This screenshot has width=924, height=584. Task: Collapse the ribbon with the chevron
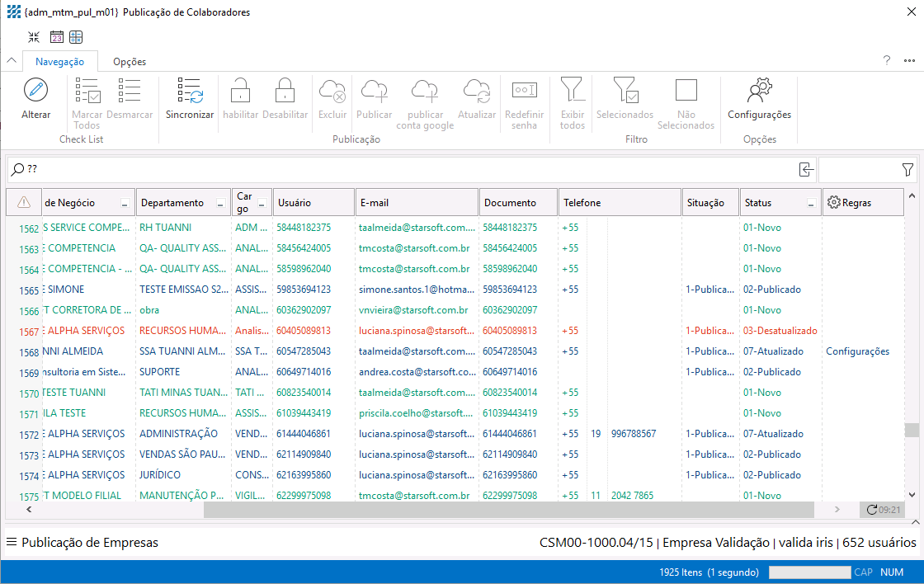click(x=12, y=60)
